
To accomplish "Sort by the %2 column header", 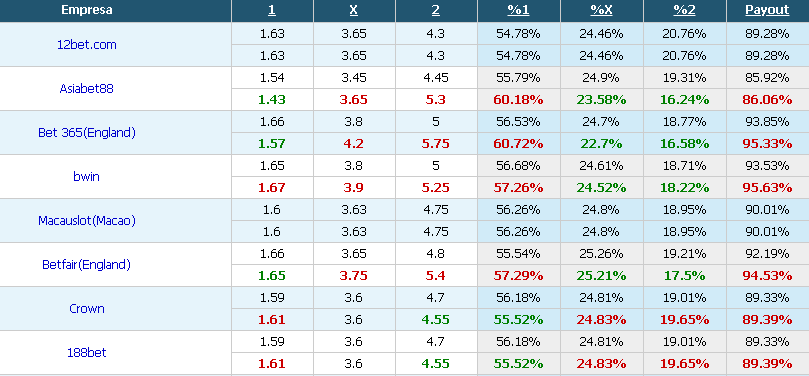I will click(684, 10).
